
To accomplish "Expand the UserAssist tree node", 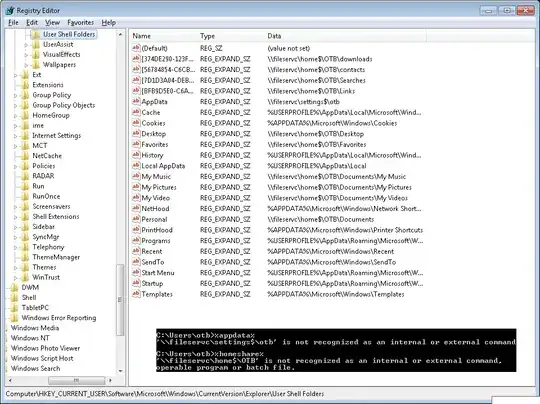I will (26, 45).
